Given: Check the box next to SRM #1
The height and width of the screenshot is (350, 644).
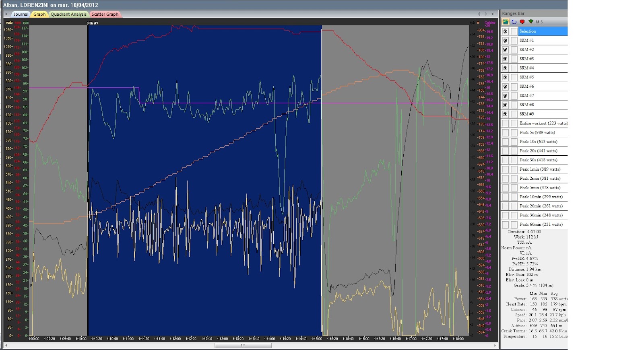Looking at the screenshot, I should 514,41.
